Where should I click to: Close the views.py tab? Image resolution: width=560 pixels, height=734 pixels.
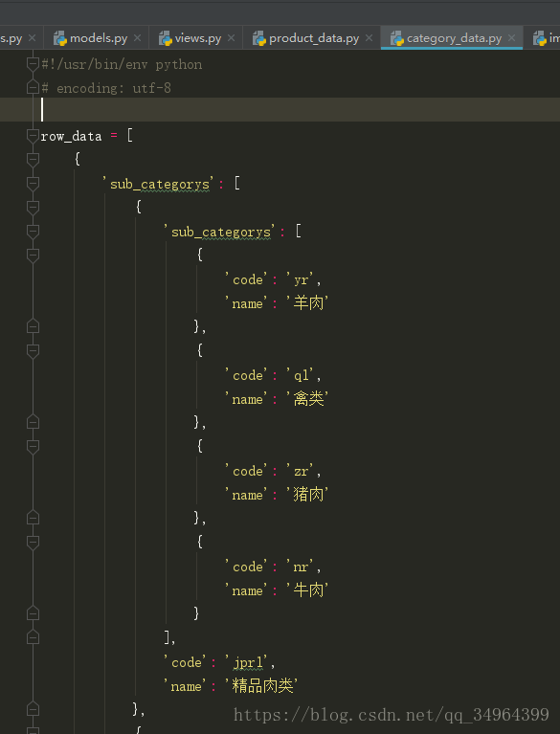pyautogui.click(x=231, y=38)
